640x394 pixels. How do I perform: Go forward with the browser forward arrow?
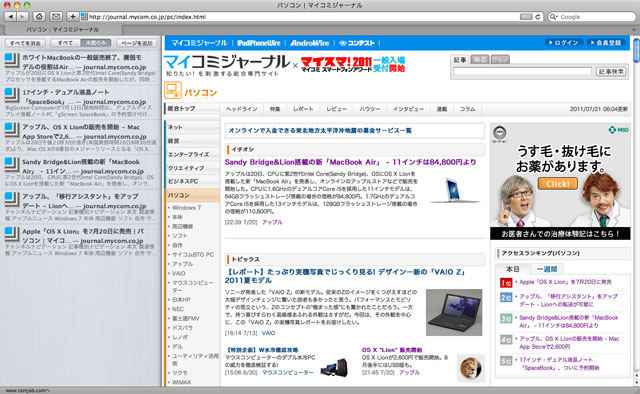pos(22,17)
